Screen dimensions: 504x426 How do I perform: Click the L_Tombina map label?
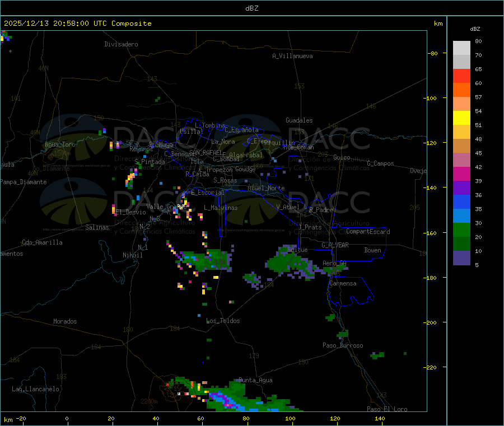tap(210, 125)
